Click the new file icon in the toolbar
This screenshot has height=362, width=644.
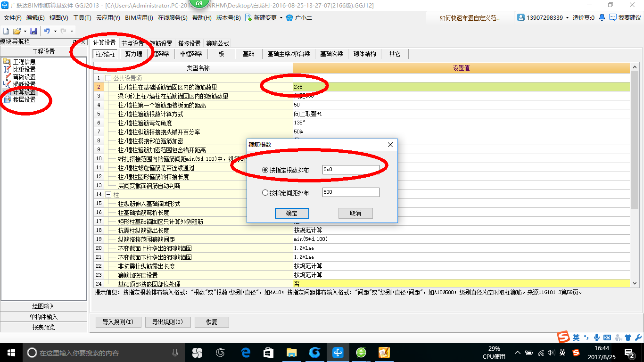click(6, 31)
